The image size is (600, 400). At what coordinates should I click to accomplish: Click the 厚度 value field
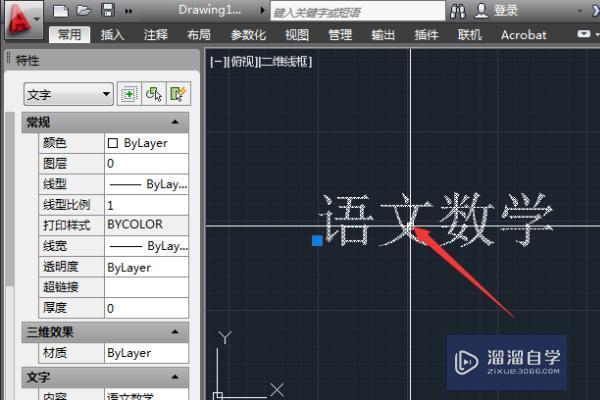[147, 308]
